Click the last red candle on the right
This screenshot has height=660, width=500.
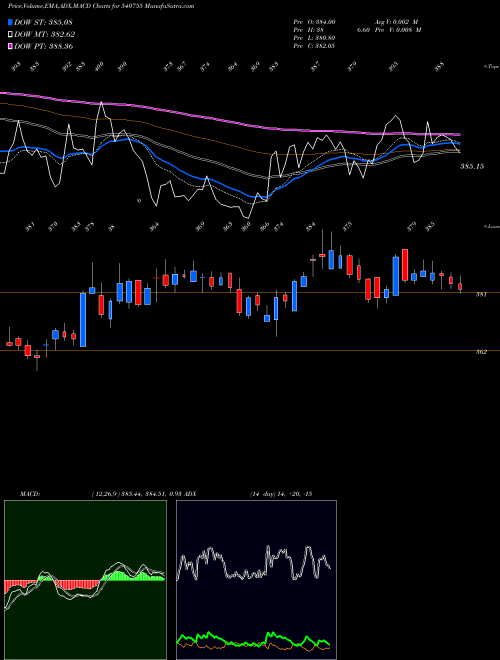tap(460, 287)
